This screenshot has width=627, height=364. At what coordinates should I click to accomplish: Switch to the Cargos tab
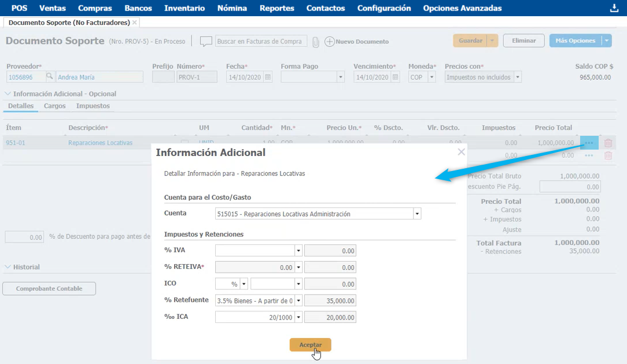[x=55, y=106]
